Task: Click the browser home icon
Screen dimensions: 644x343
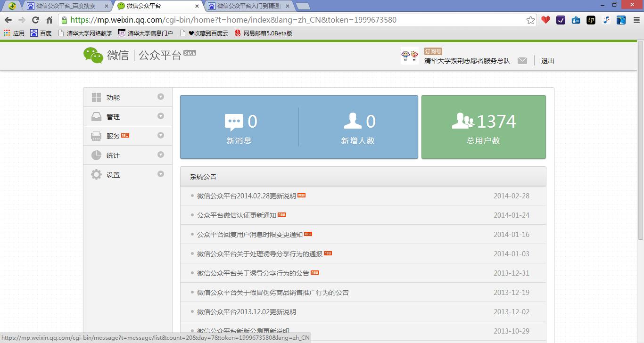Action: click(49, 20)
